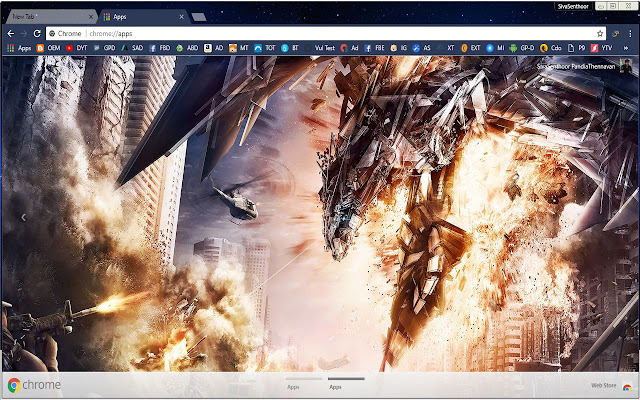Click the Chrome site info icon in omnibox
Viewport: 640px width, 400px height.
click(52, 33)
